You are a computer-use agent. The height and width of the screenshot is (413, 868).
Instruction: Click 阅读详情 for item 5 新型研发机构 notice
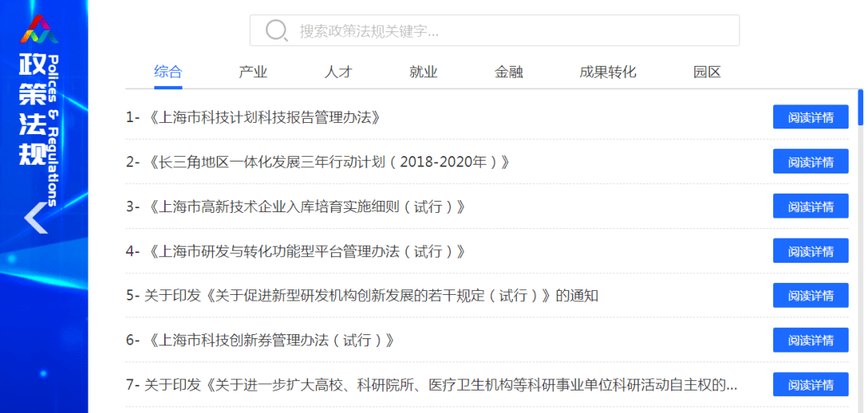click(810, 296)
